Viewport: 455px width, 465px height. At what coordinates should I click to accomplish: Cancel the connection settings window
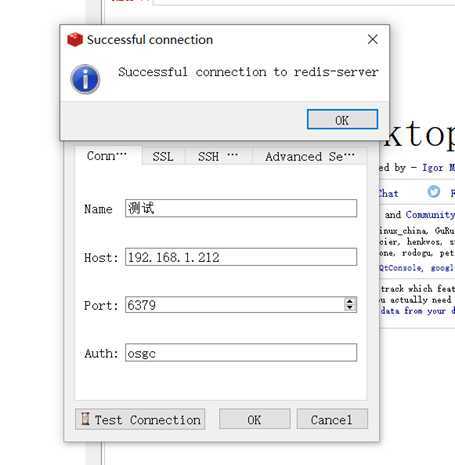tap(332, 419)
